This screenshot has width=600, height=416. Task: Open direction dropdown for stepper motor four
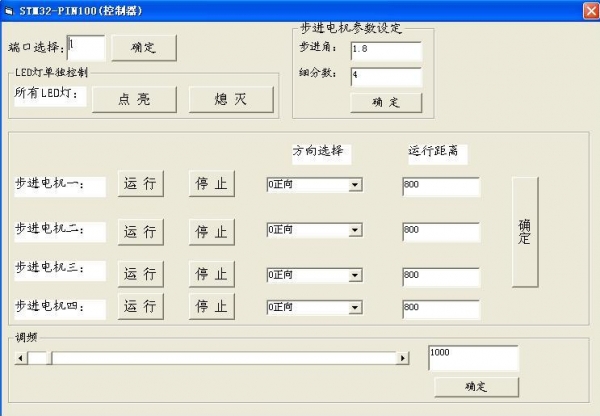[x=354, y=307]
